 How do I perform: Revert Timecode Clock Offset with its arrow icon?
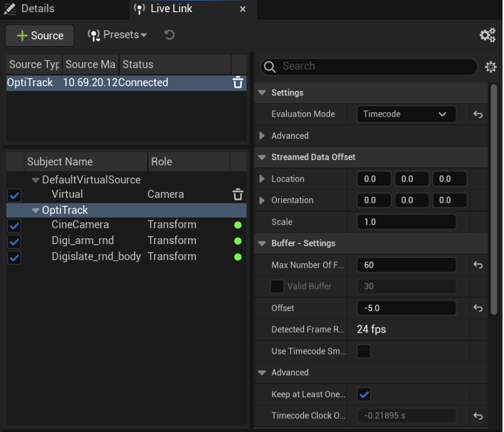[477, 416]
